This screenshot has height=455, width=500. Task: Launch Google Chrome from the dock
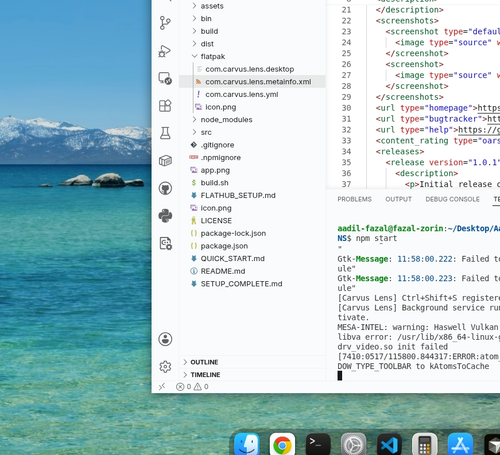[x=282, y=445]
